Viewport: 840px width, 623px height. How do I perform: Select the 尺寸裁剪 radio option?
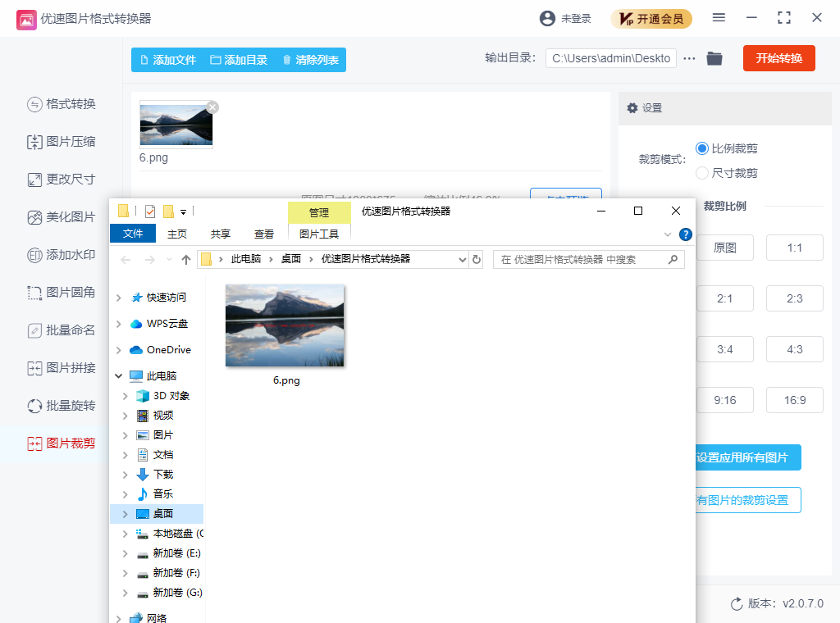point(702,173)
